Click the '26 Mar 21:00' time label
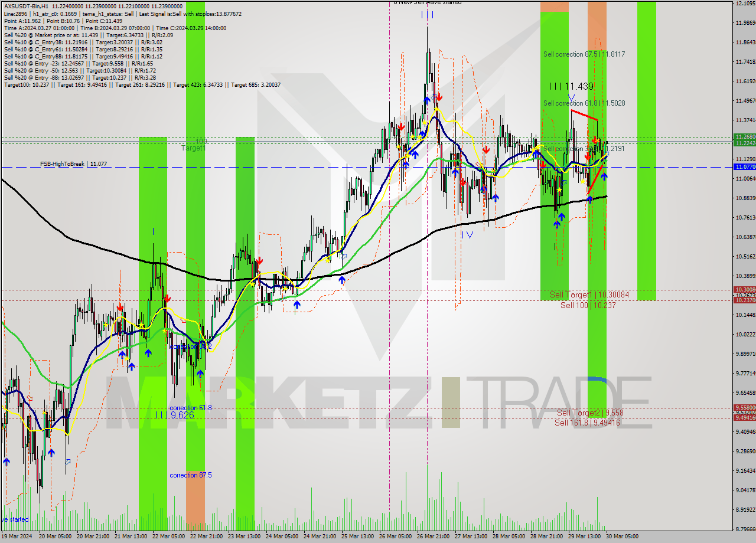 (x=434, y=537)
